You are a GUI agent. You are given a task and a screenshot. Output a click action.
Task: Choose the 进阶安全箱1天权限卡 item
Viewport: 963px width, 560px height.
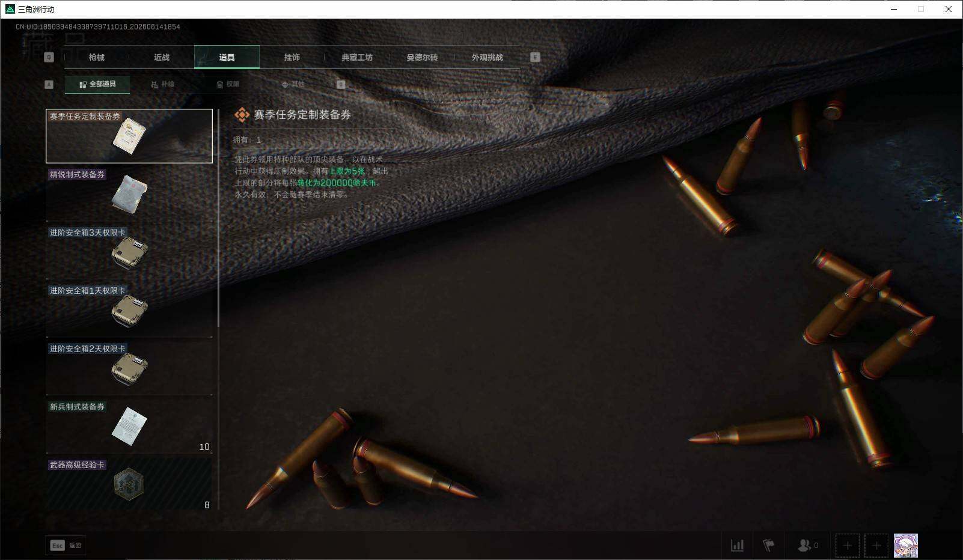(x=129, y=311)
